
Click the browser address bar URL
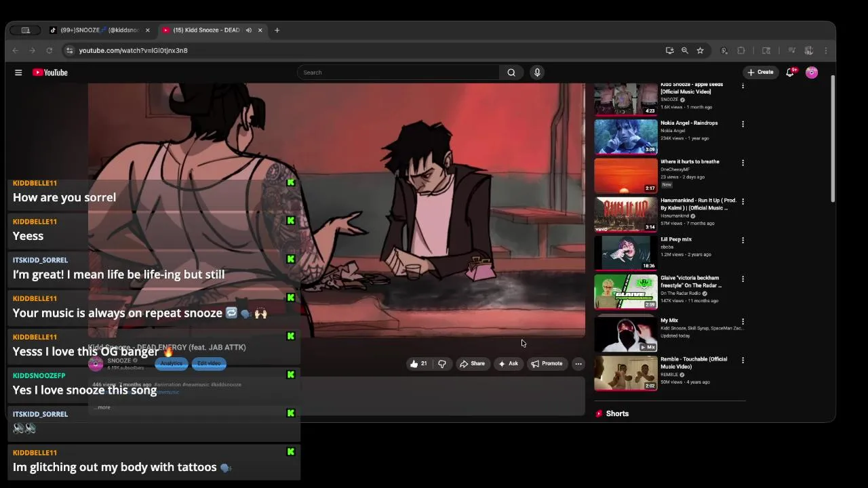click(x=133, y=50)
